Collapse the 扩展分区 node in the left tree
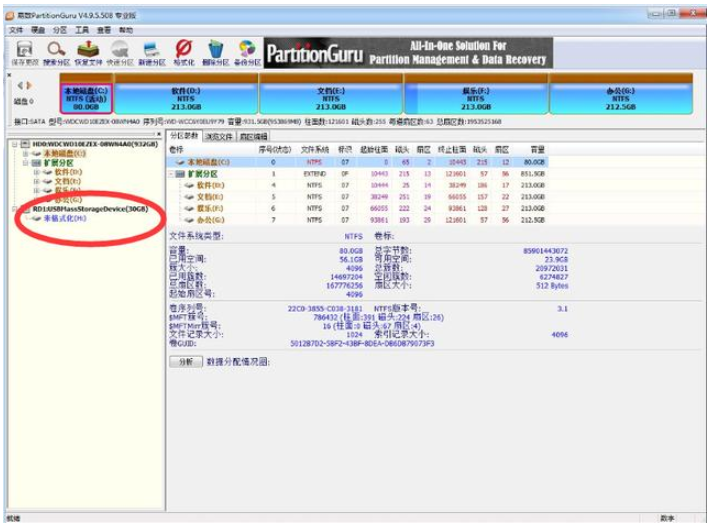This screenshot has height=523, width=710. [x=26, y=163]
